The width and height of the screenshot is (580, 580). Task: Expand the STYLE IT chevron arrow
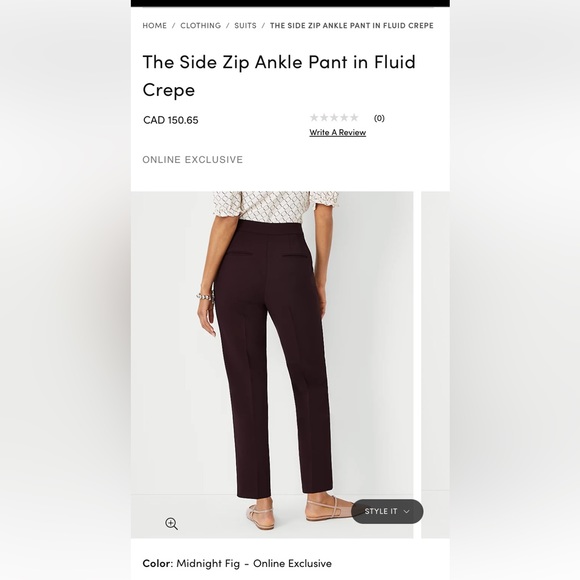(407, 512)
